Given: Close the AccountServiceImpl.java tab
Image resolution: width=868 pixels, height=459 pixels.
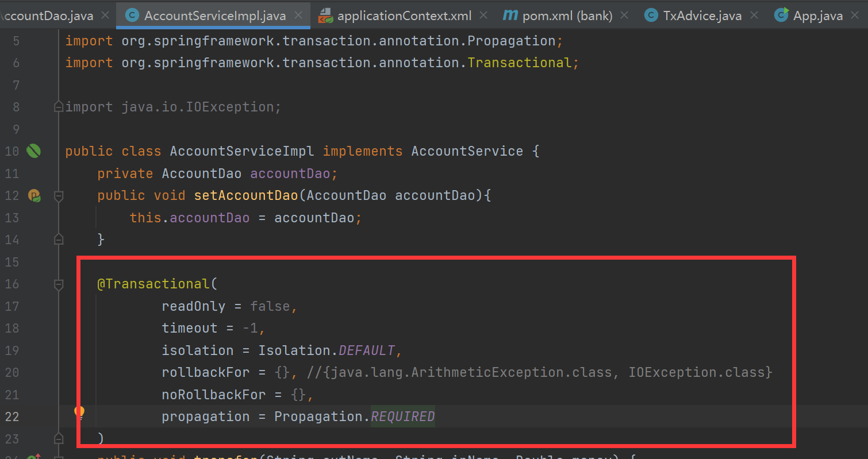Looking at the screenshot, I should tap(298, 16).
